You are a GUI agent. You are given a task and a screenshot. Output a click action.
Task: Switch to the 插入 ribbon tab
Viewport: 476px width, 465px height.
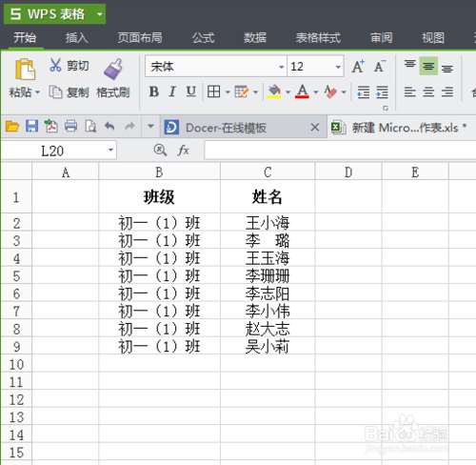click(x=76, y=38)
